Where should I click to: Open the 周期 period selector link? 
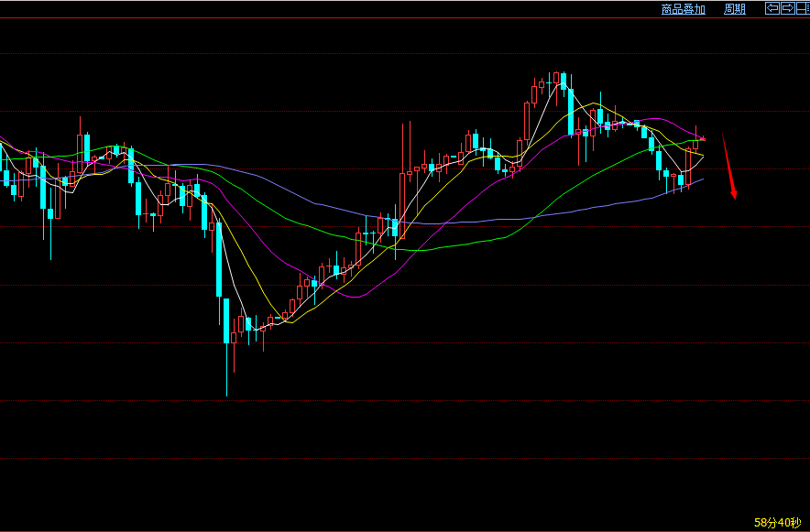click(x=735, y=9)
